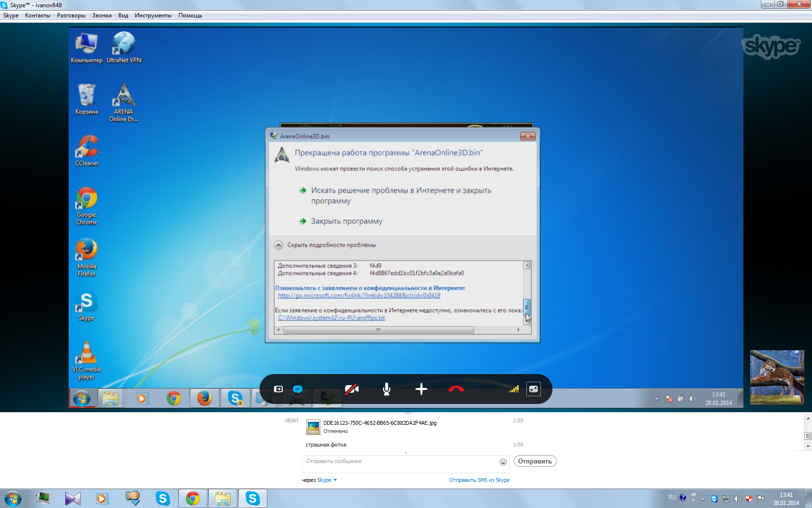Click Start button on shared screen taskbar

[82, 399]
